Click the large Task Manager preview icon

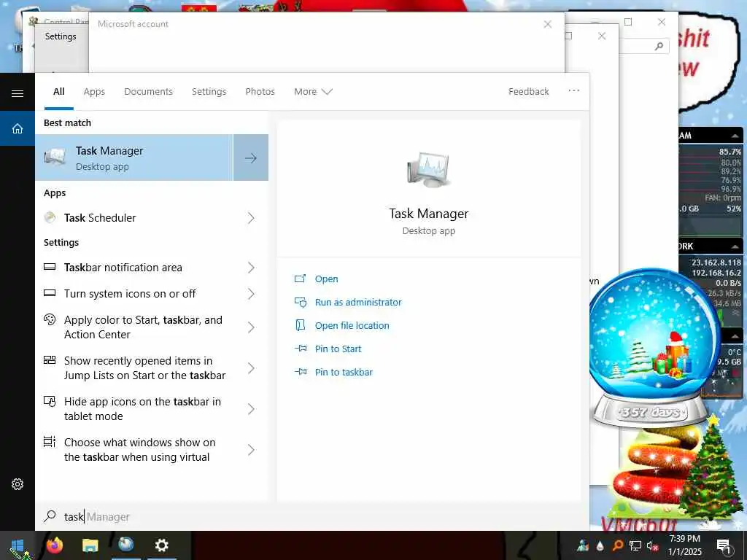(x=428, y=170)
